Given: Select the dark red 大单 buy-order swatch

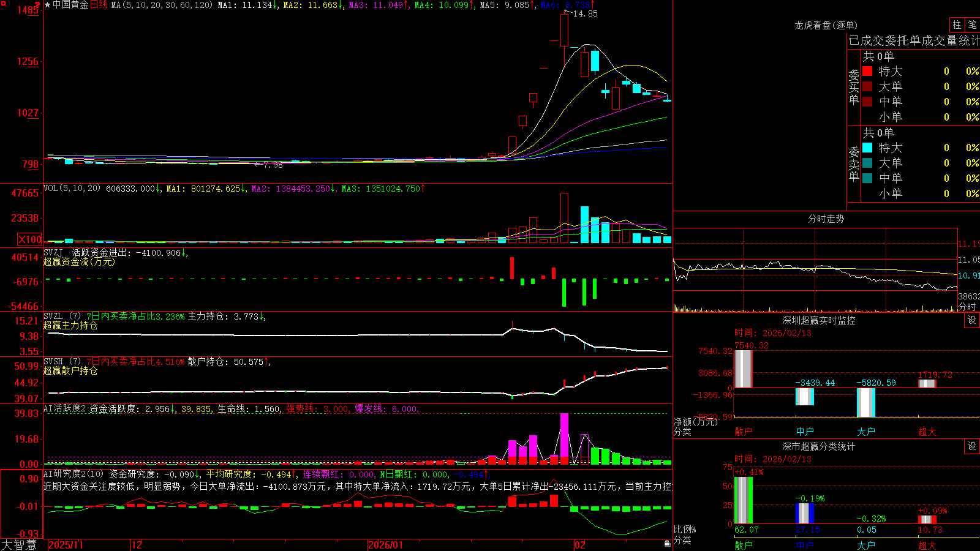Looking at the screenshot, I should [x=867, y=86].
